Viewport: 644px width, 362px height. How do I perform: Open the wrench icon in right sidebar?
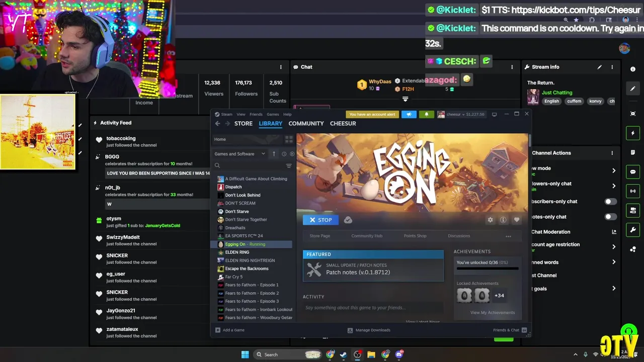coord(633,230)
